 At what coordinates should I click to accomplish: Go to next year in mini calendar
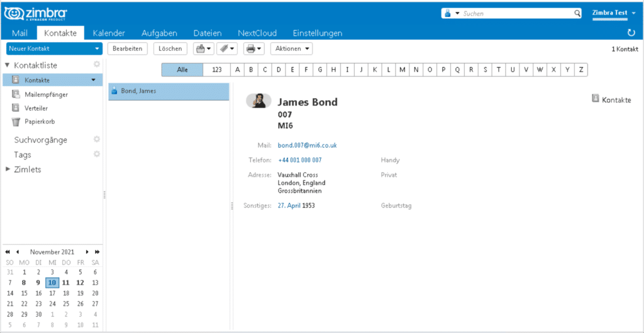point(96,252)
